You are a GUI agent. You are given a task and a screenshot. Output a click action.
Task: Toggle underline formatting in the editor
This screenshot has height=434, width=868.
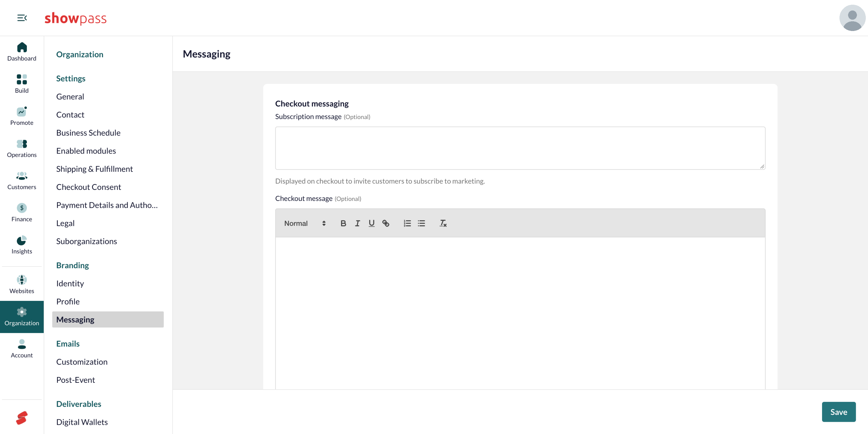tap(372, 223)
